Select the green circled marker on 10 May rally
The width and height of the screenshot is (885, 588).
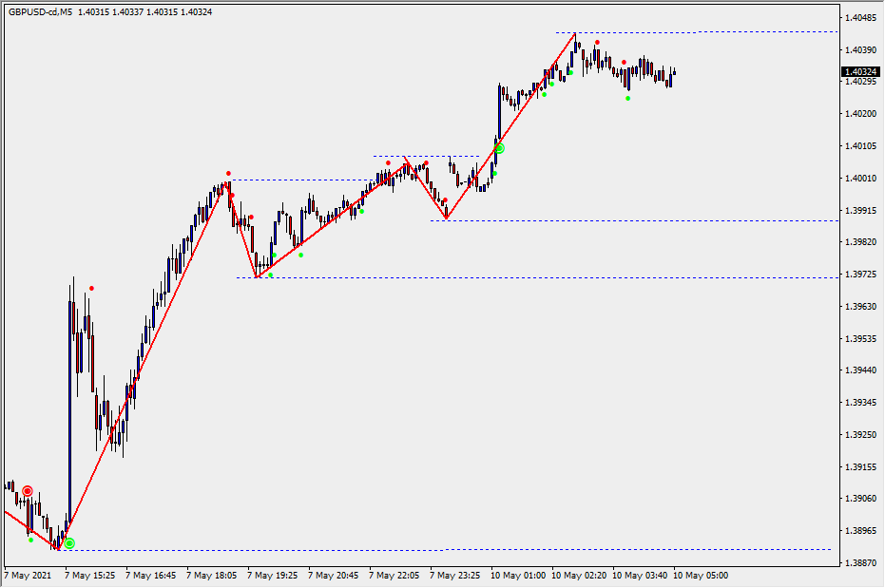pos(499,148)
